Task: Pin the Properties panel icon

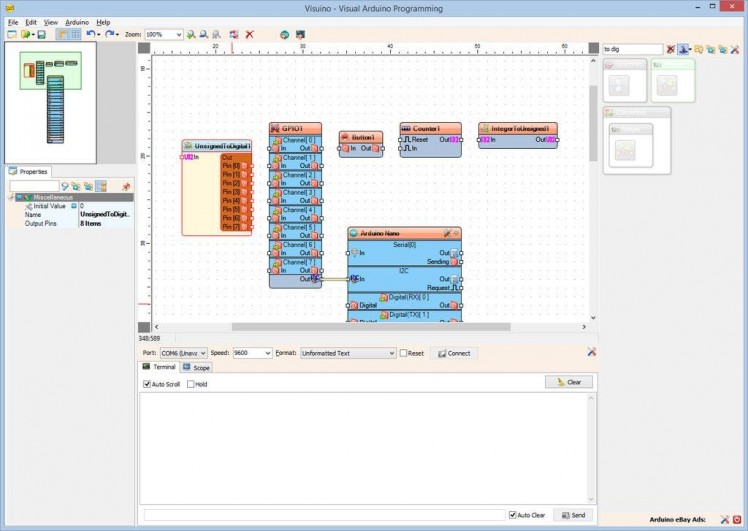Action: (126, 186)
